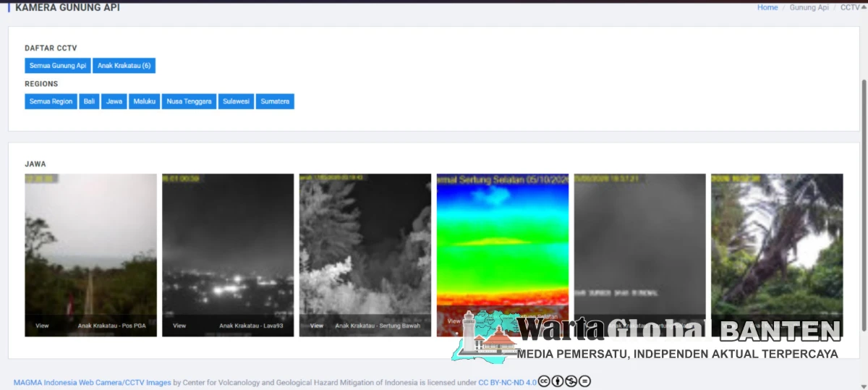Filter cameras by Bali region
Screen dimensions: 868x390
click(89, 101)
